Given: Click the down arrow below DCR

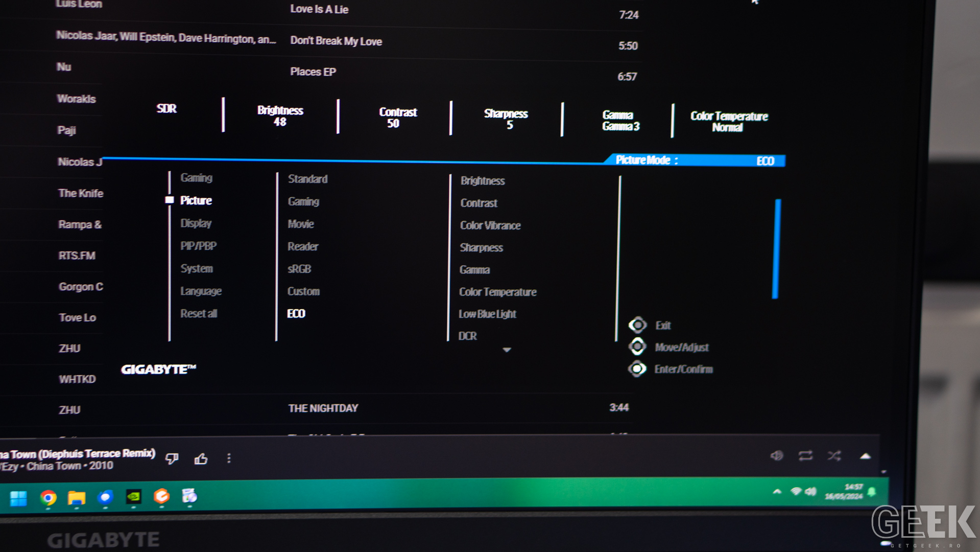Looking at the screenshot, I should click(x=507, y=350).
